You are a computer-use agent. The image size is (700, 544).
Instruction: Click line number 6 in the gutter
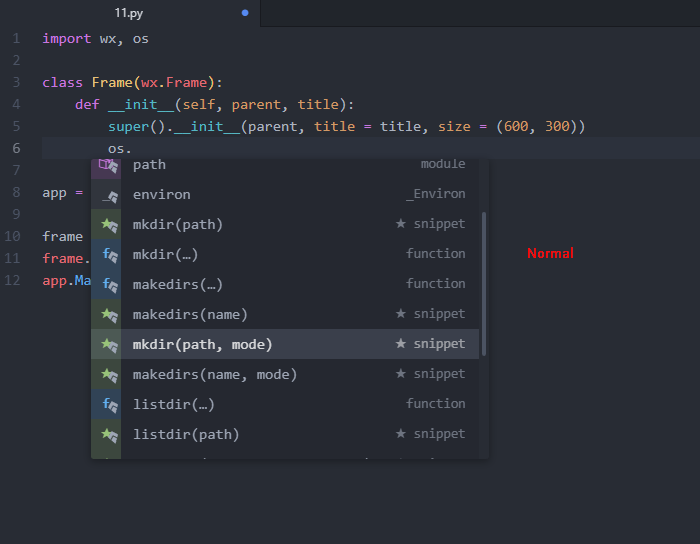(x=17, y=148)
